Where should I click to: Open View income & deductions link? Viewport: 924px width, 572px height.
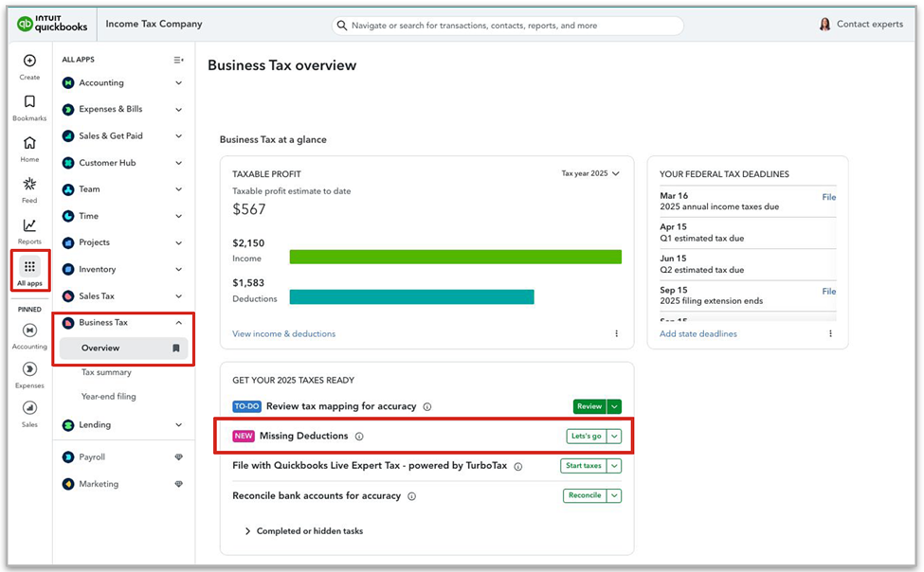click(283, 333)
